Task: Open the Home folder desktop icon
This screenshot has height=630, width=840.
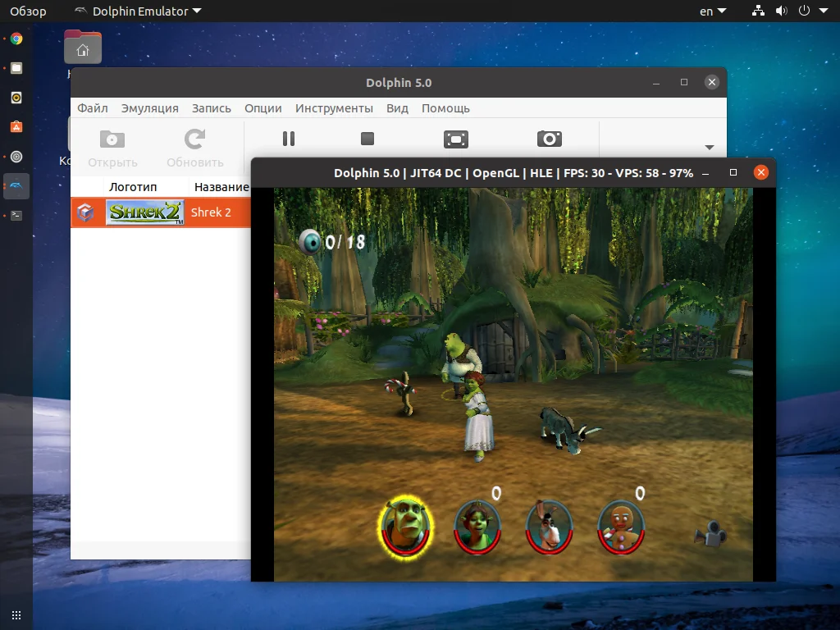Action: 83,48
